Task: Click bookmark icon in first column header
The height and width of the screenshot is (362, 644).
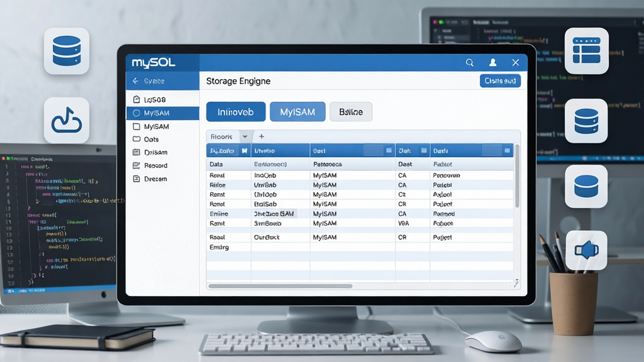Action: coord(245,151)
